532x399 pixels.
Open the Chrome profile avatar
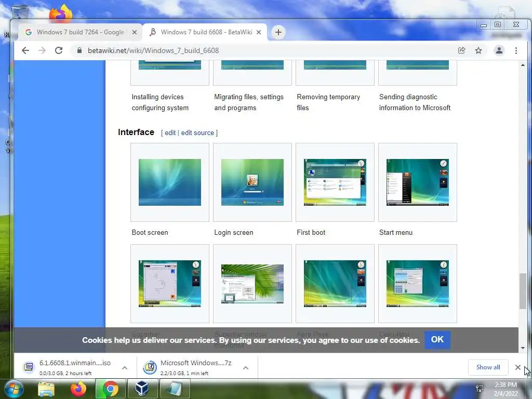(x=499, y=50)
